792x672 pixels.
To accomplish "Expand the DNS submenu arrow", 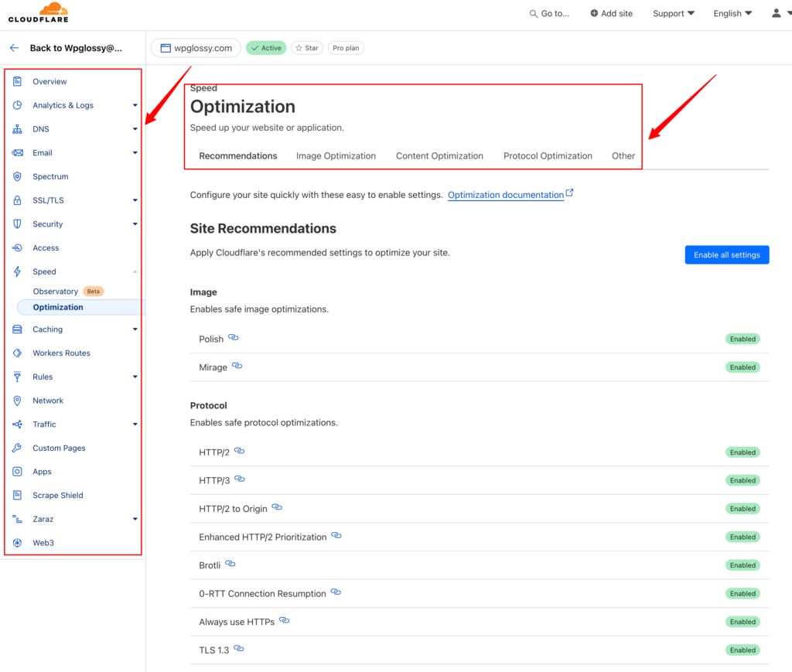I will (x=135, y=128).
